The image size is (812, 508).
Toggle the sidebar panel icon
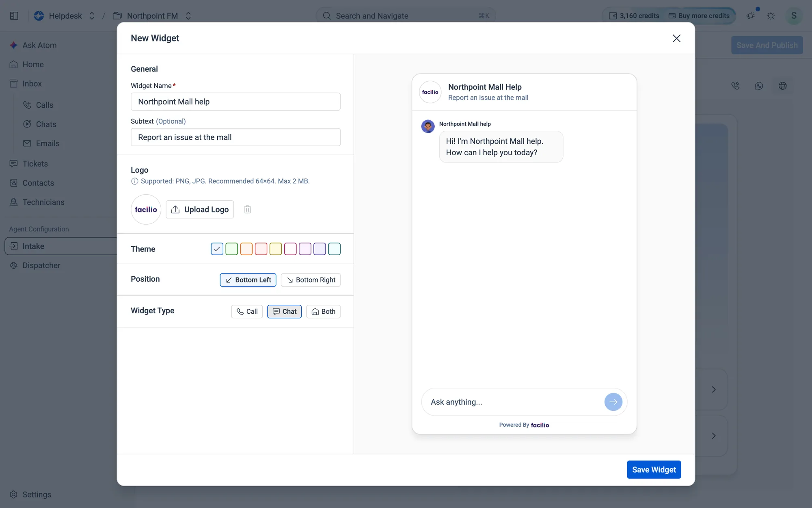click(14, 16)
